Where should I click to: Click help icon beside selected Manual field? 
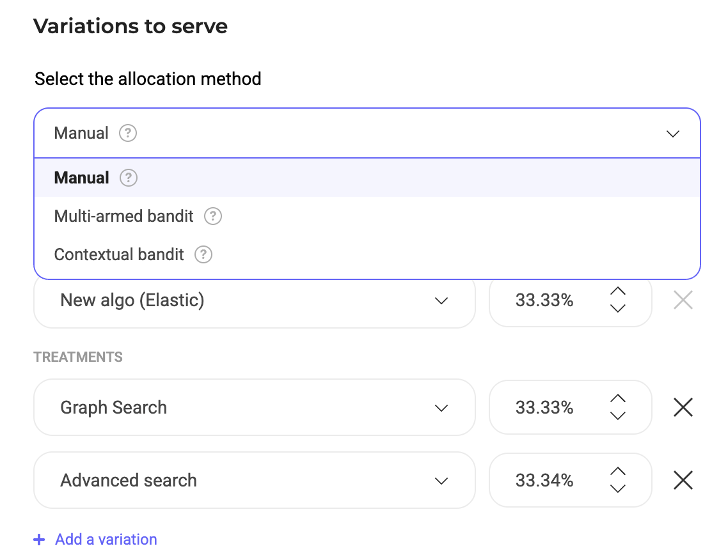click(128, 134)
